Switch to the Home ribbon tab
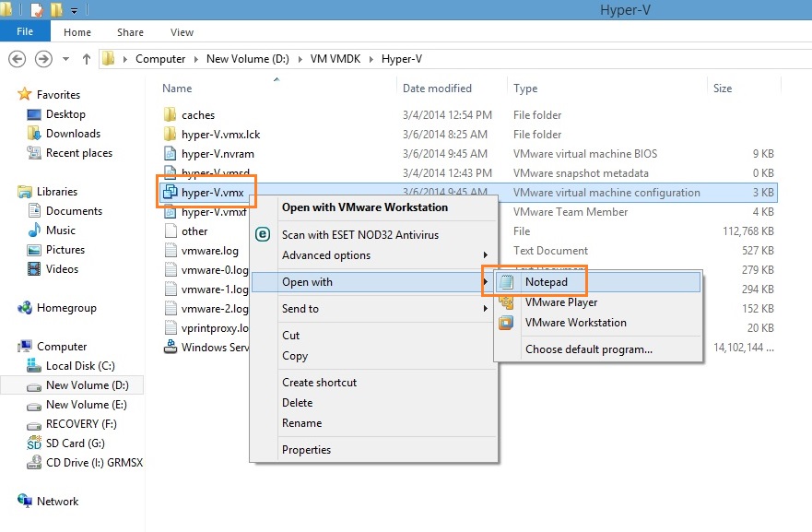The image size is (812, 532). click(77, 32)
